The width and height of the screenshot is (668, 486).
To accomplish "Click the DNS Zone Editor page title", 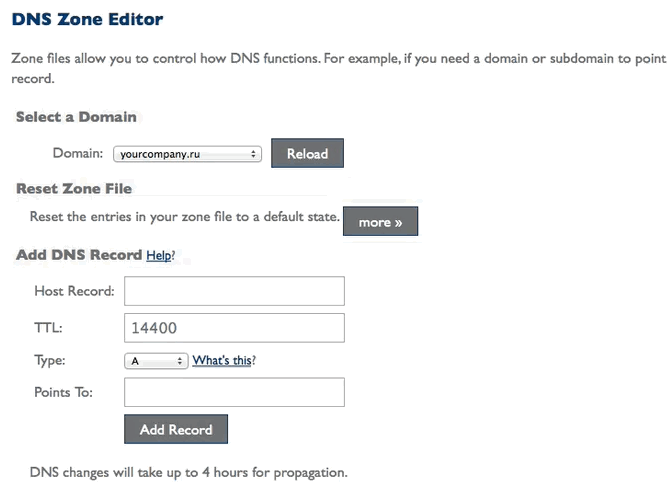I will [x=87, y=19].
